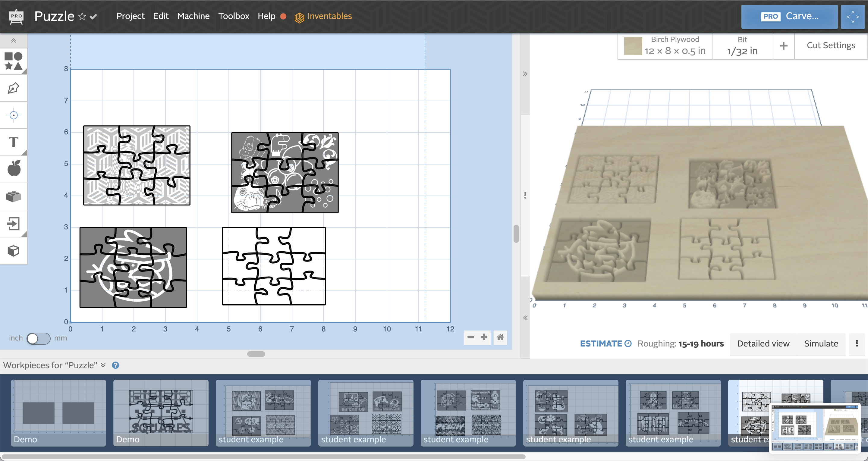Screen dimensions: 868x461
Task: Expand the Workpieces for Puzzle dropdown
Action: click(x=103, y=365)
